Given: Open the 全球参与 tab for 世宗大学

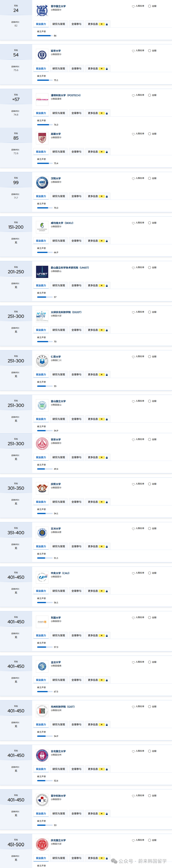Looking at the screenshot, I should (76, 458).
